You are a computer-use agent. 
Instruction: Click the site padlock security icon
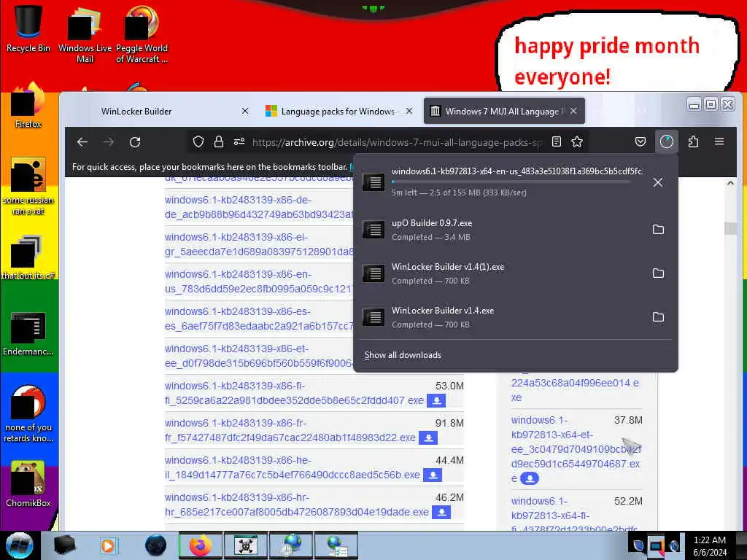(219, 142)
